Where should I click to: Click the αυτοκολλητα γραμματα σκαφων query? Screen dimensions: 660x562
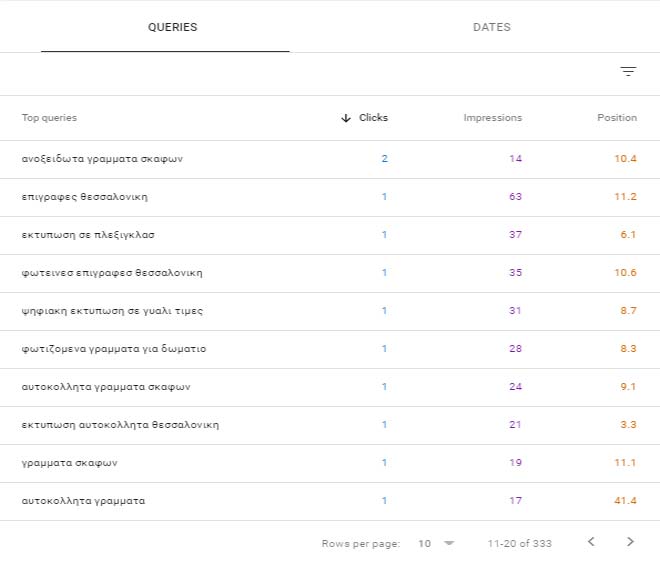coord(105,387)
